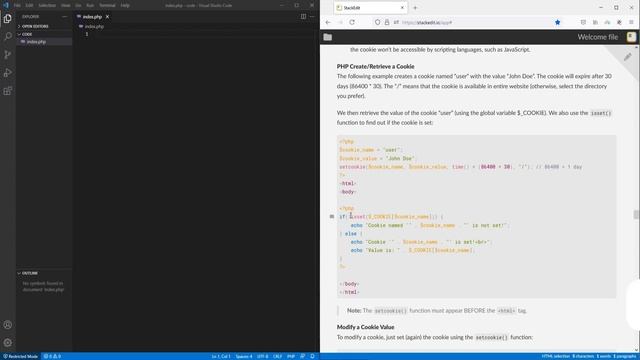Open the StackEdit menu icon beside Welcome file

click(x=631, y=37)
